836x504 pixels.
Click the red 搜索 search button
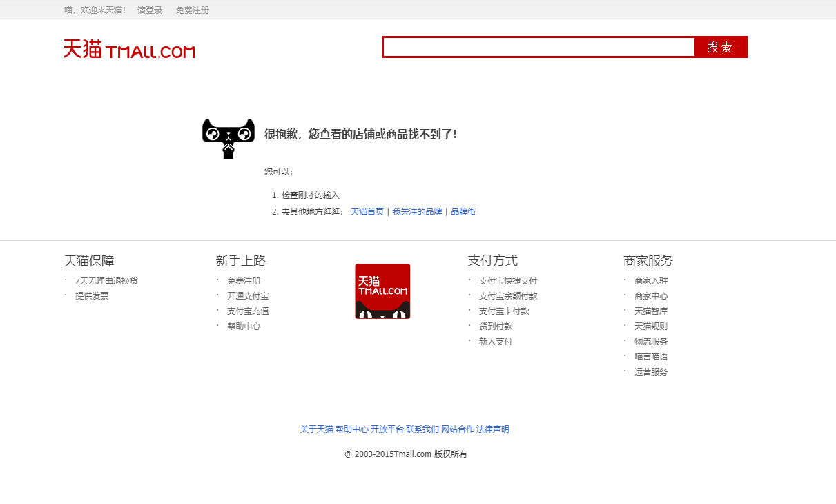click(x=721, y=47)
